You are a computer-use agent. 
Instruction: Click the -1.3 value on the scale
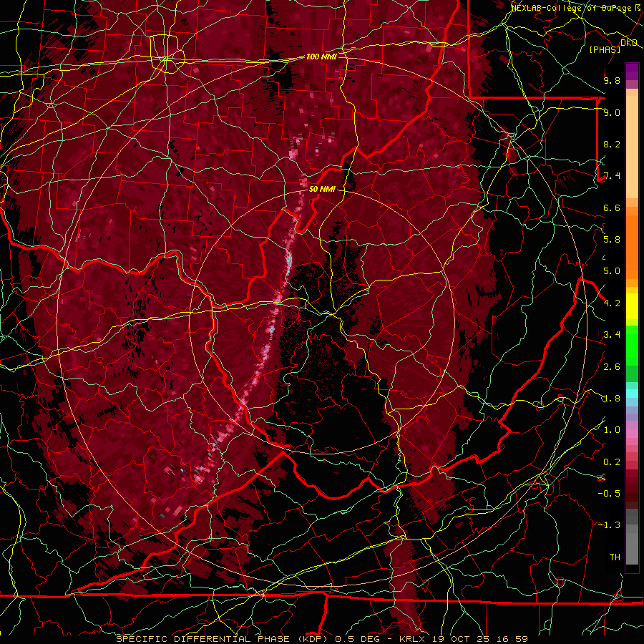click(x=609, y=525)
